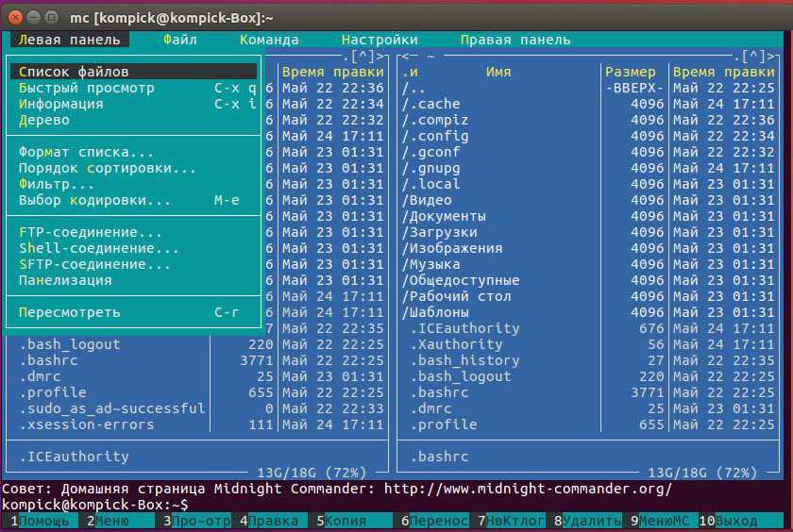
Task: Select the /Документы directory in right panel
Action: 444,216
